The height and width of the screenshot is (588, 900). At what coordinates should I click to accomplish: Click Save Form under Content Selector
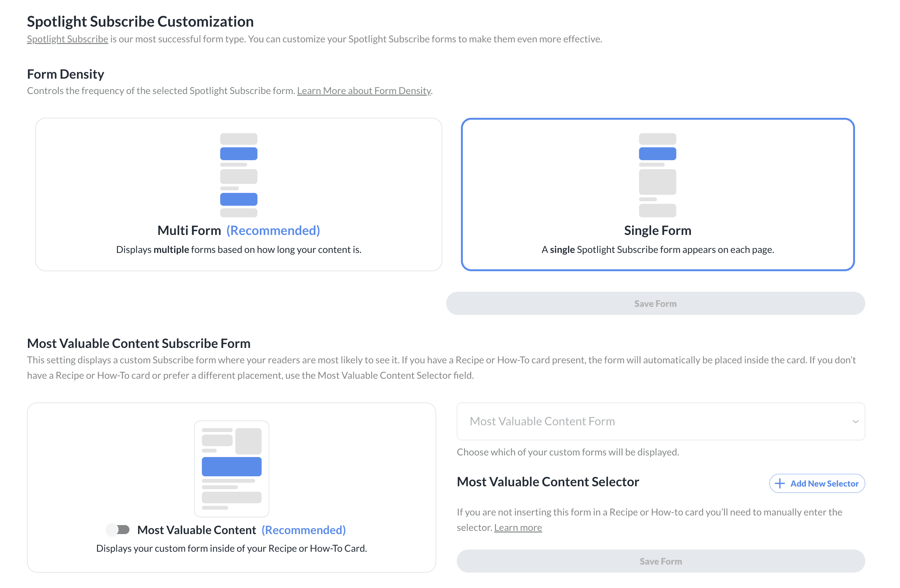pos(660,561)
